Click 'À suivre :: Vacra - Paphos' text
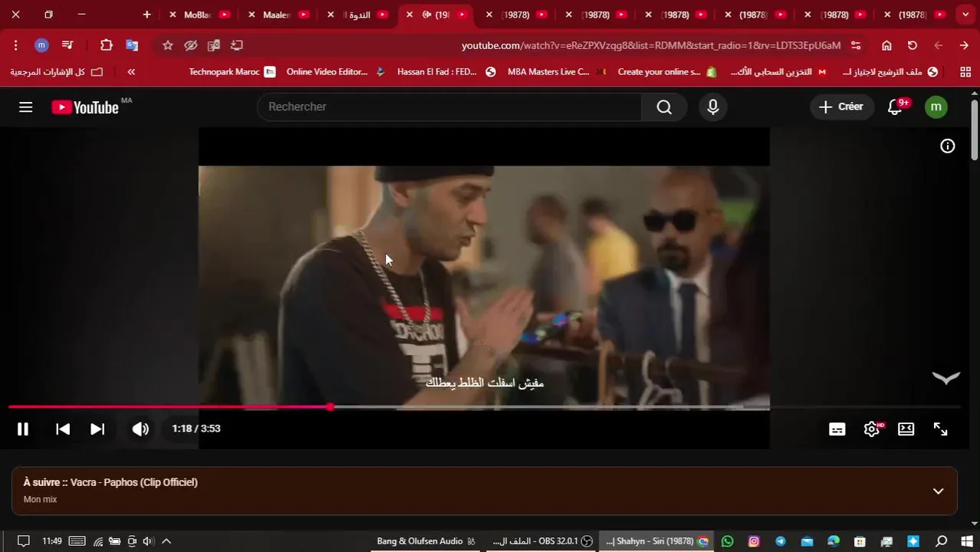Viewport: 980px width, 552px height. tap(110, 482)
